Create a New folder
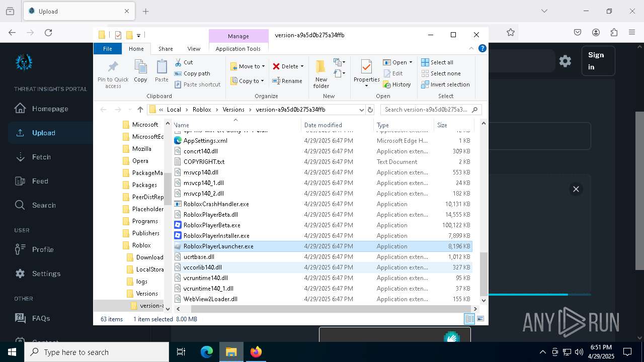Screen dimensions: 644x362 pyautogui.click(x=321, y=74)
